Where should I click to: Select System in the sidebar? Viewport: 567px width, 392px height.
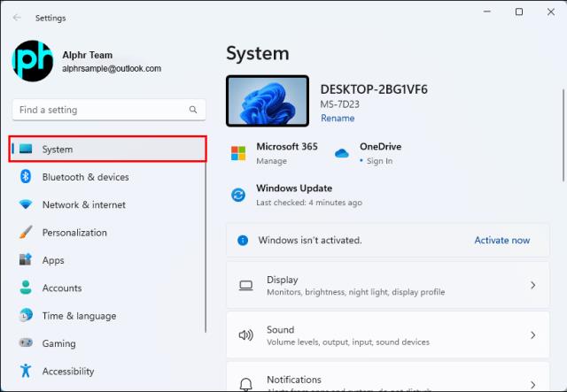coord(108,149)
